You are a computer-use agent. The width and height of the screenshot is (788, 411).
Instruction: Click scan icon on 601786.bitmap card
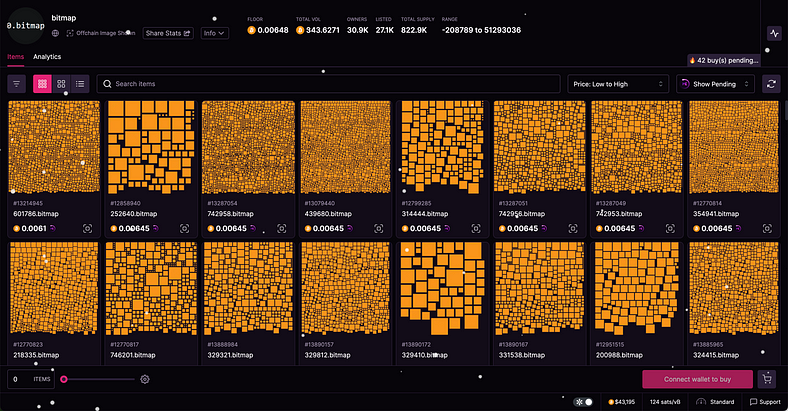[x=87, y=228]
